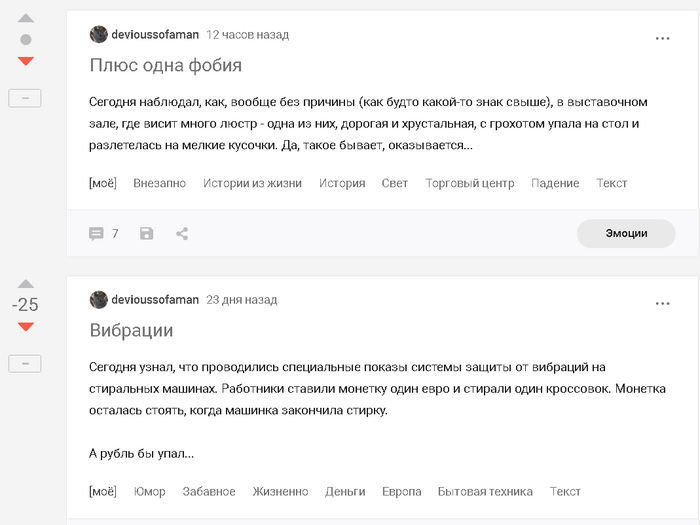700x525 pixels.
Task: Click author avatar on "Плюс одна фобия"
Action: (x=99, y=35)
